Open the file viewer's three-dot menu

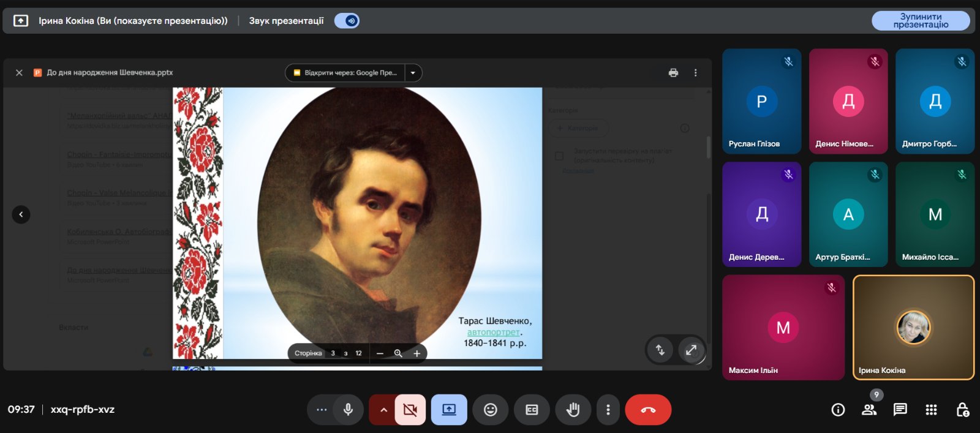pyautogui.click(x=695, y=73)
